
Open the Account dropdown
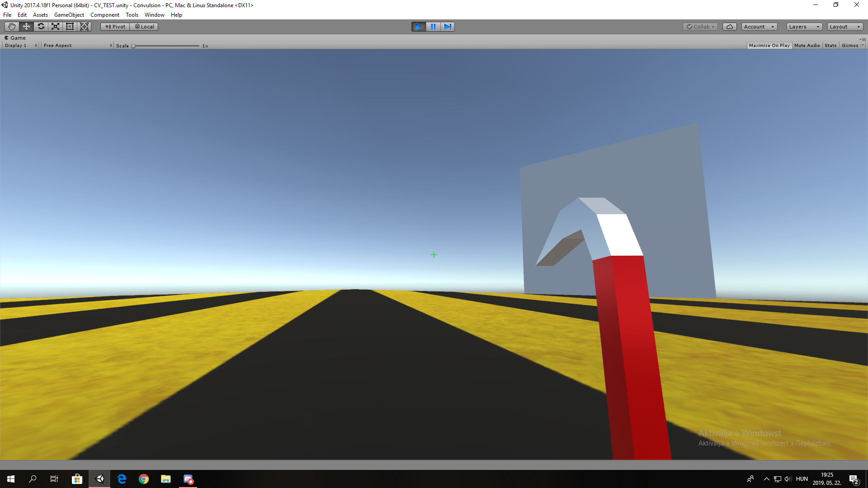759,27
